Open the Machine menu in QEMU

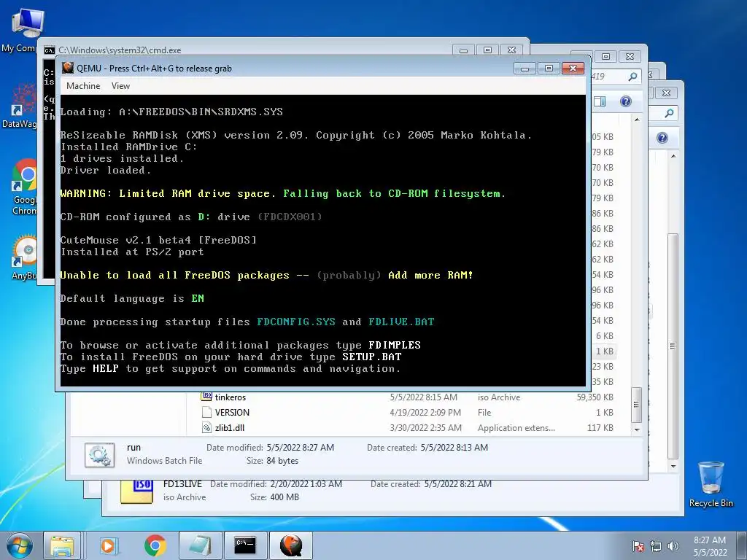83,86
